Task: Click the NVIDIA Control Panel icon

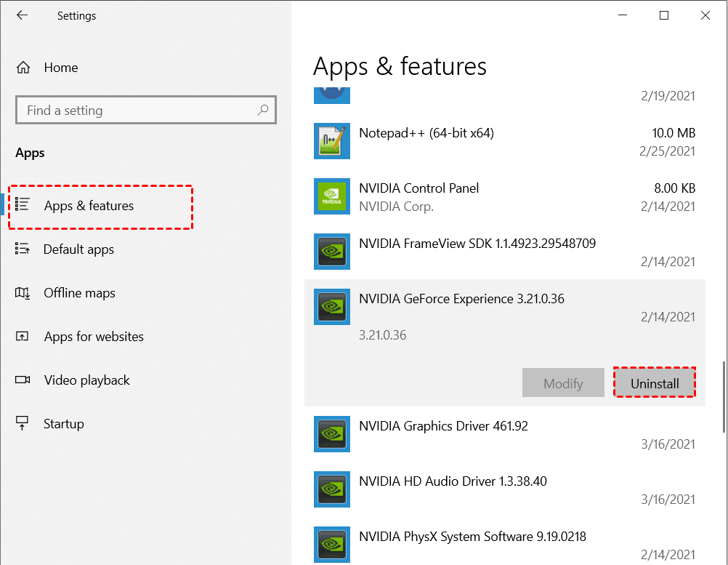Action: pyautogui.click(x=332, y=196)
